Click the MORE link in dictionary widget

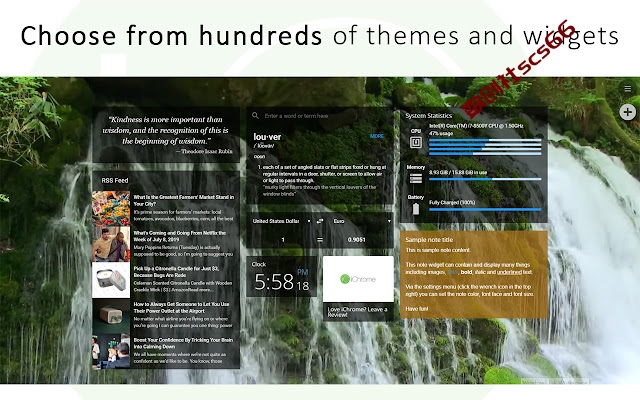pos(376,136)
